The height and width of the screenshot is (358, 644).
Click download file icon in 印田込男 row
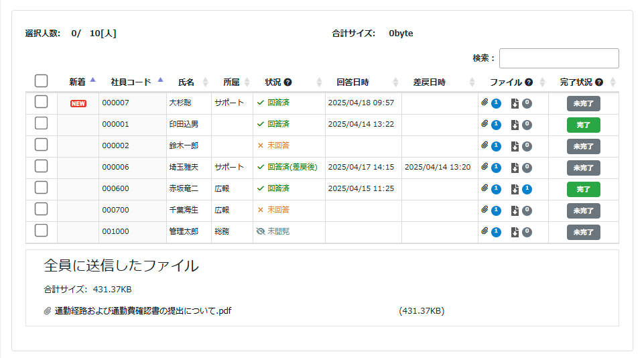515,125
